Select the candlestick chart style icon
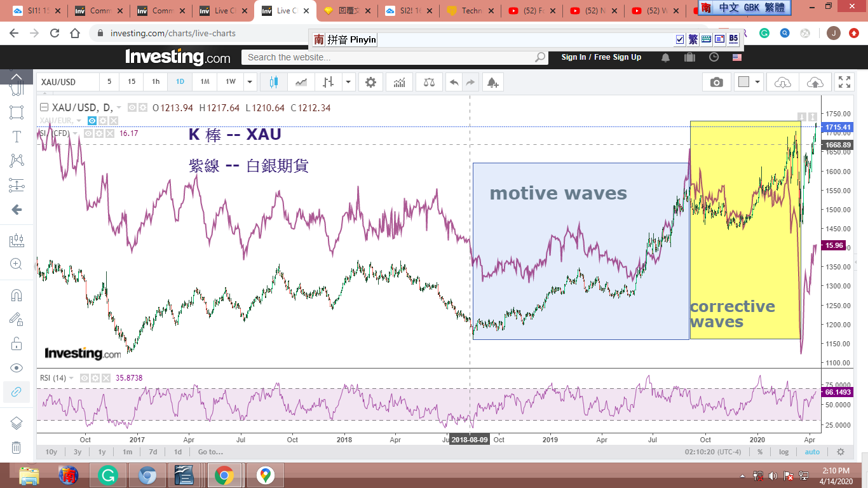The image size is (868, 488). click(274, 82)
